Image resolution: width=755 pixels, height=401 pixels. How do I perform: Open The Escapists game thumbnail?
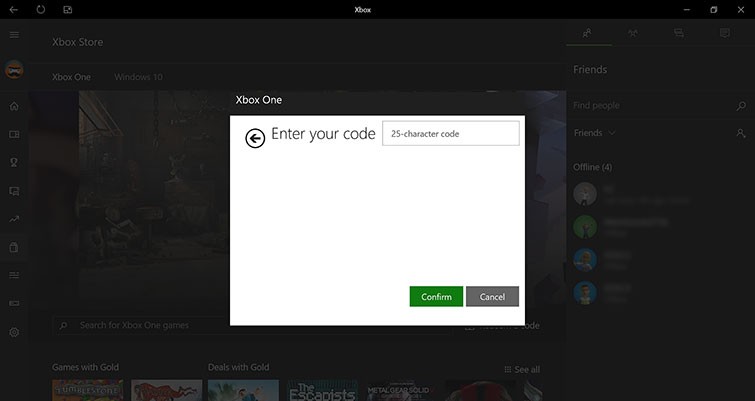click(x=322, y=390)
